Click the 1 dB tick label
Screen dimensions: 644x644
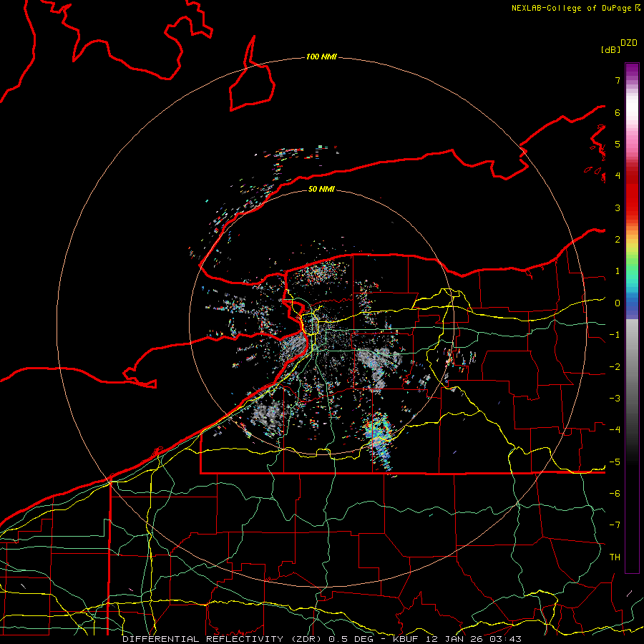618,271
